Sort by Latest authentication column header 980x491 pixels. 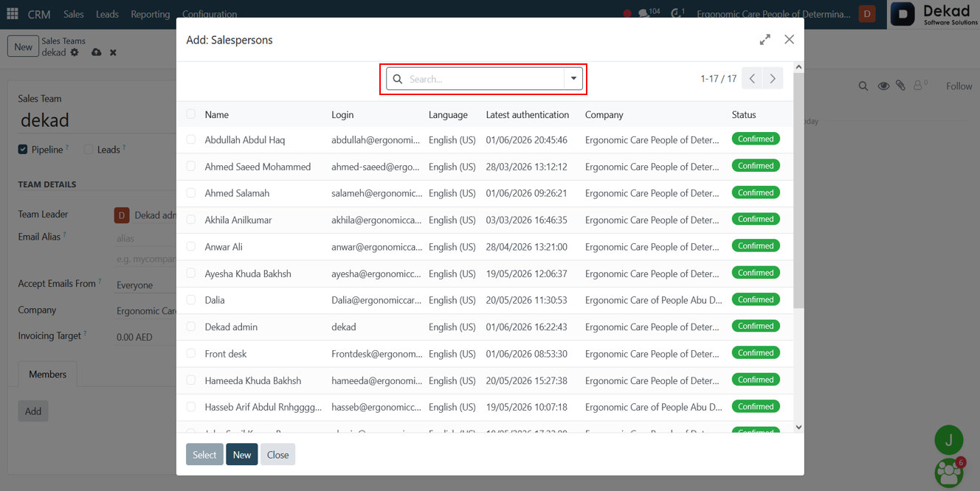click(x=527, y=115)
